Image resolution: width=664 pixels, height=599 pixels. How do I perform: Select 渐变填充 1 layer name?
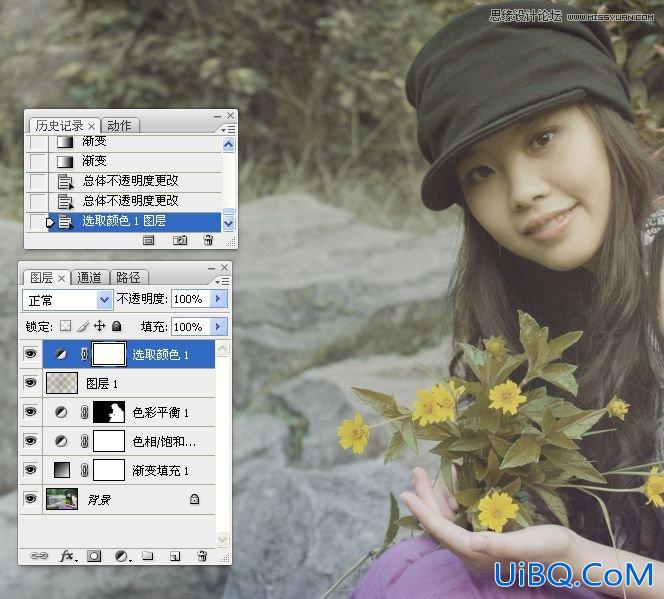[x=160, y=470]
